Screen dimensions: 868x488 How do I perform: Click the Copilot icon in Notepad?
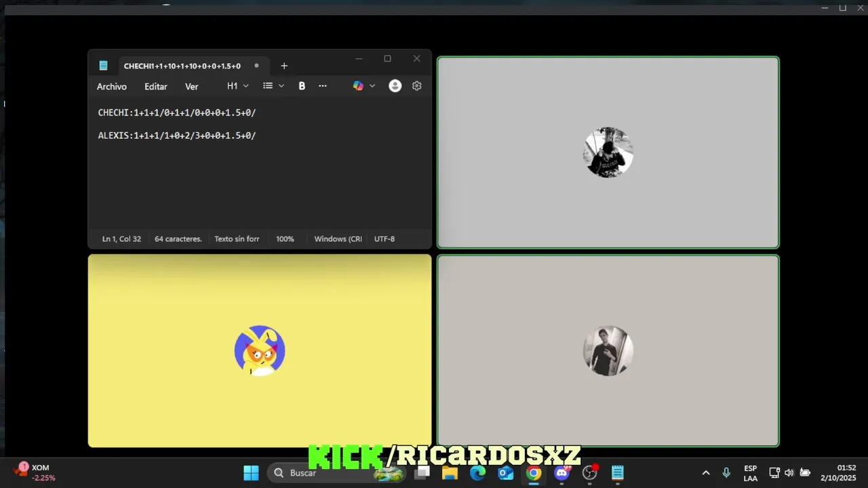pyautogui.click(x=358, y=86)
